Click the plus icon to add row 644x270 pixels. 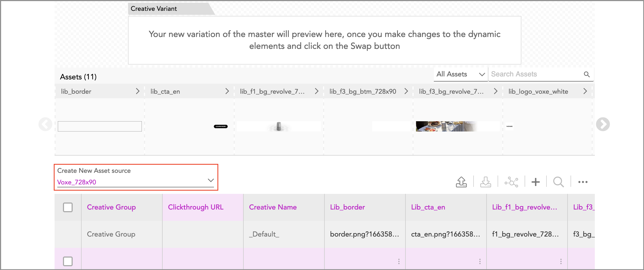535,182
